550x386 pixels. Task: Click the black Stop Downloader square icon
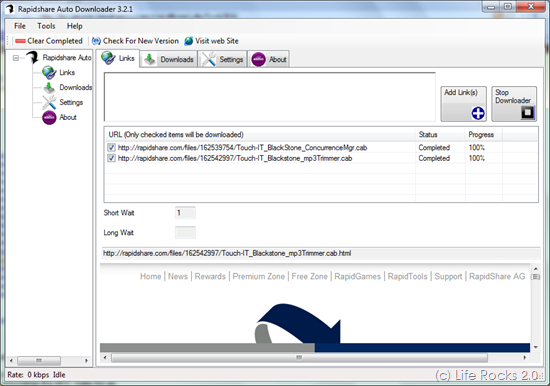(528, 113)
